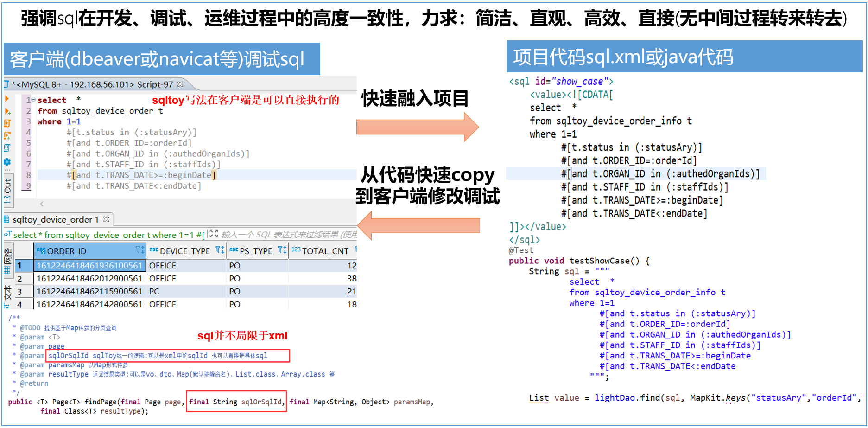The height and width of the screenshot is (428, 868).
Task: Select the DEVICE_TYPE column header
Action: coord(186,251)
